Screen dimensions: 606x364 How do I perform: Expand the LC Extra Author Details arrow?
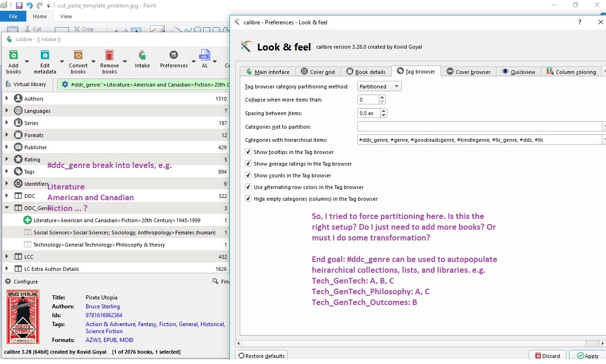click(x=7, y=269)
